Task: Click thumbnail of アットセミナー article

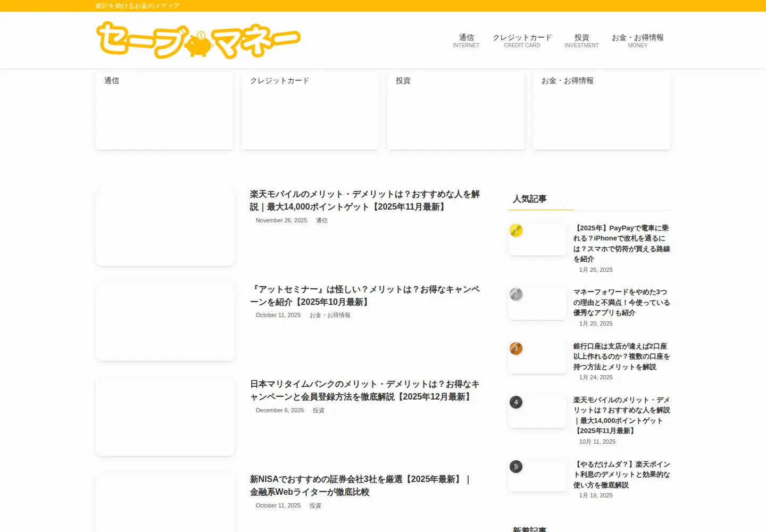Action: point(165,322)
